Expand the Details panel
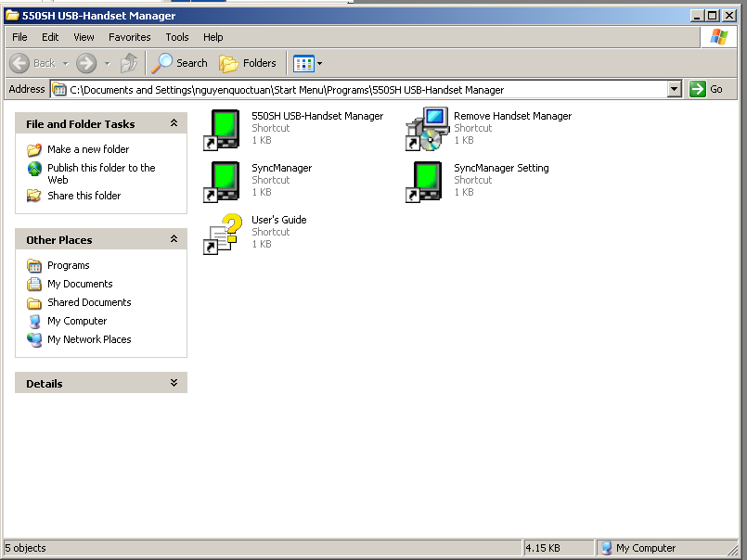 174,383
